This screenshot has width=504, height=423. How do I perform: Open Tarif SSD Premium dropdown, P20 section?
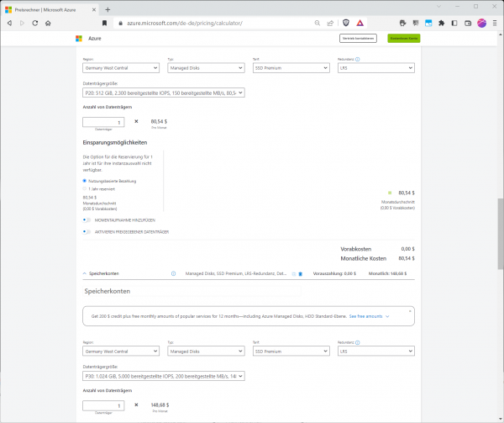[291, 68]
